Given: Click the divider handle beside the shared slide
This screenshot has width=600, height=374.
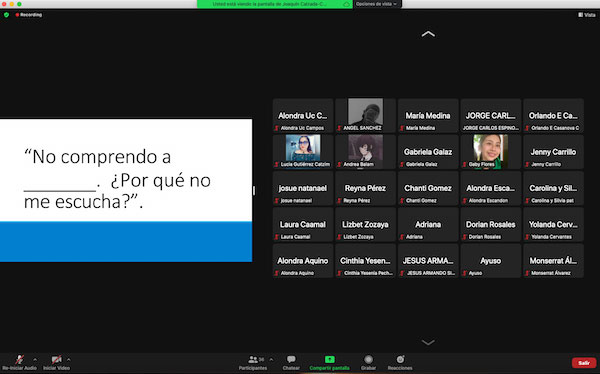Looking at the screenshot, I should (x=254, y=190).
